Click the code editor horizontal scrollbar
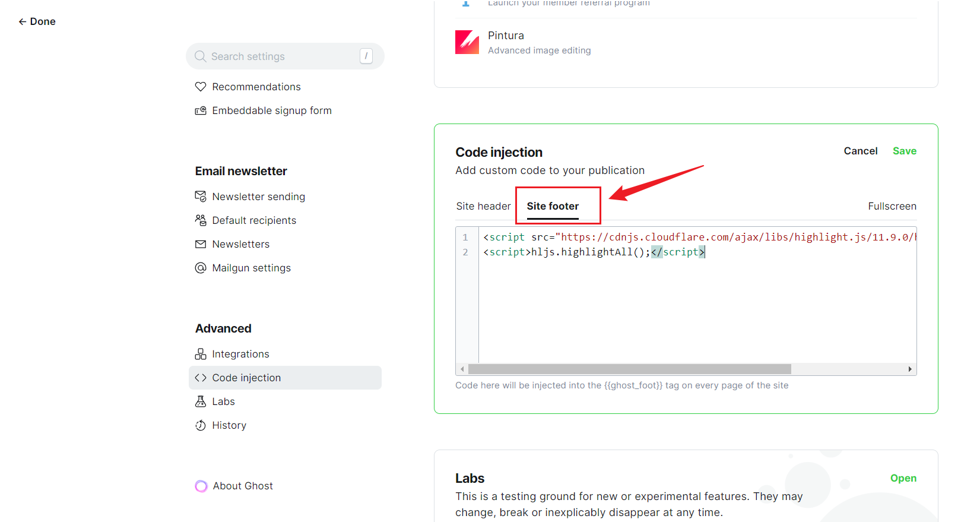980x522 pixels. (x=629, y=369)
